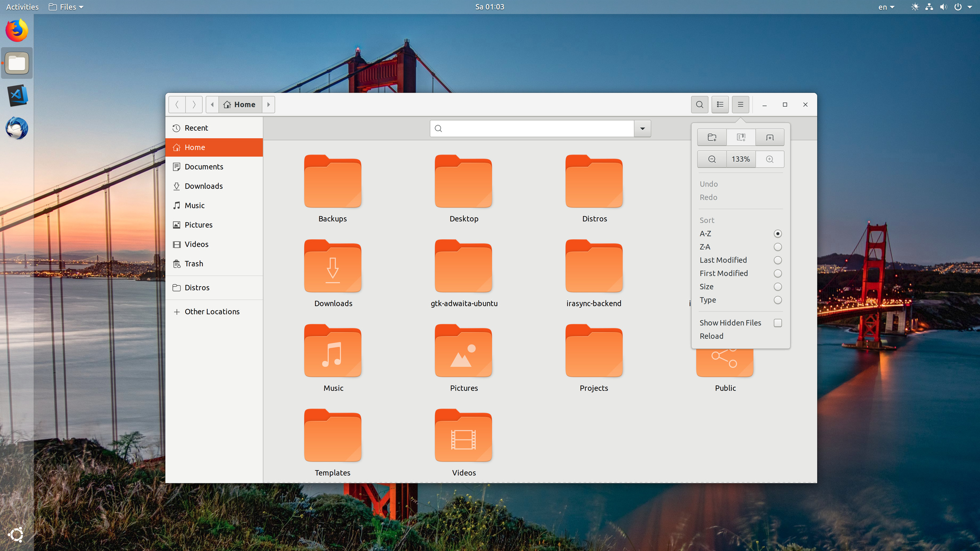The height and width of the screenshot is (551, 980).
Task: Click the New Tab icon in popover
Action: click(x=770, y=137)
